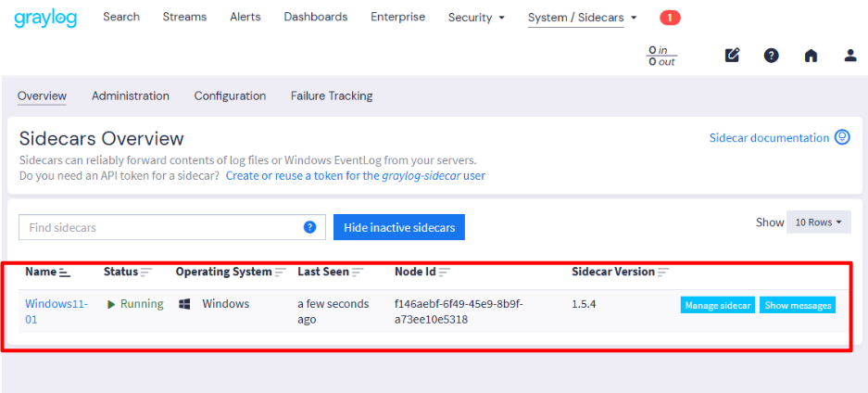
Task: Switch to the Configuration tab
Action: tap(230, 95)
